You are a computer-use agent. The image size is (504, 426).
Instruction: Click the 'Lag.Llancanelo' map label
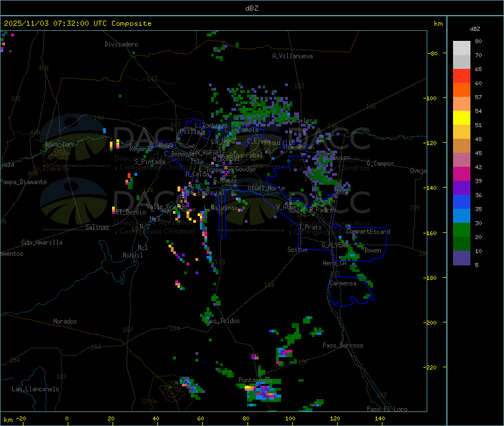pyautogui.click(x=35, y=389)
